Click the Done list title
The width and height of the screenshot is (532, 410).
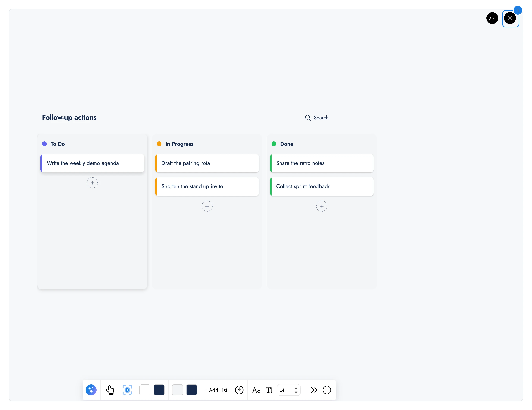point(287,144)
